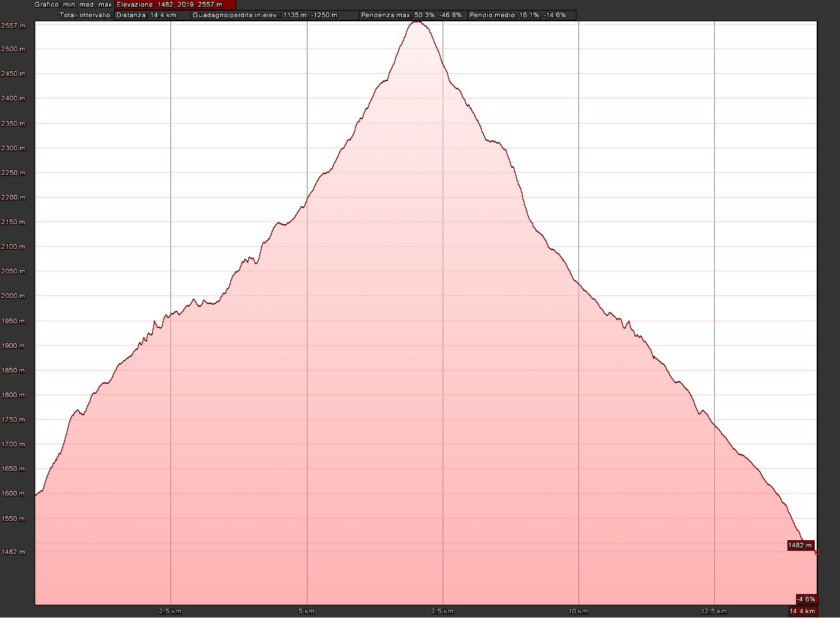Click the Pendio medio value box
Image resolution: width=840 pixels, height=618 pixels.
pos(521,15)
